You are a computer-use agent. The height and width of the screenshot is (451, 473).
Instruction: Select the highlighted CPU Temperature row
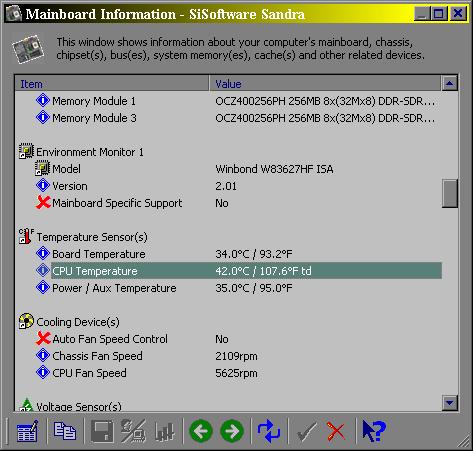click(246, 271)
